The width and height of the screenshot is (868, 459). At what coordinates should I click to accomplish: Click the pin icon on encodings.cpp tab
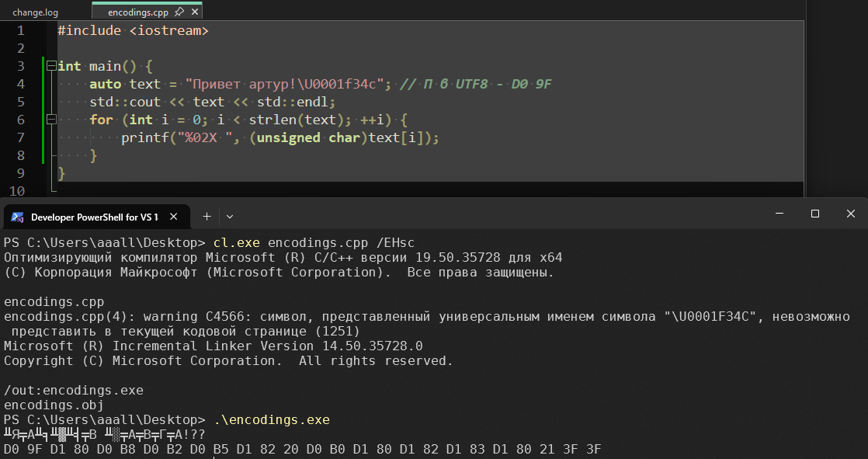coord(179,12)
